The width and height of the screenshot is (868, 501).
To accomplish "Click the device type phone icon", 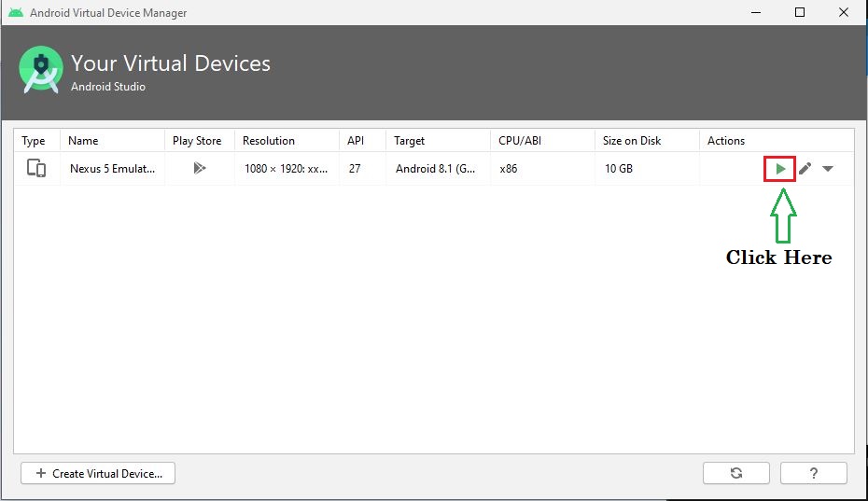I will click(36, 169).
